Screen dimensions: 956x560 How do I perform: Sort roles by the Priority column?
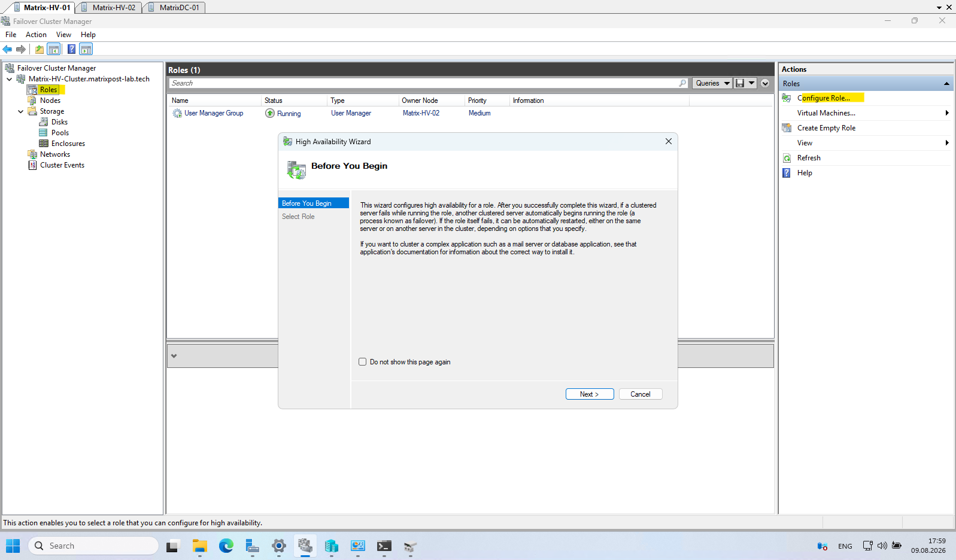pyautogui.click(x=487, y=101)
